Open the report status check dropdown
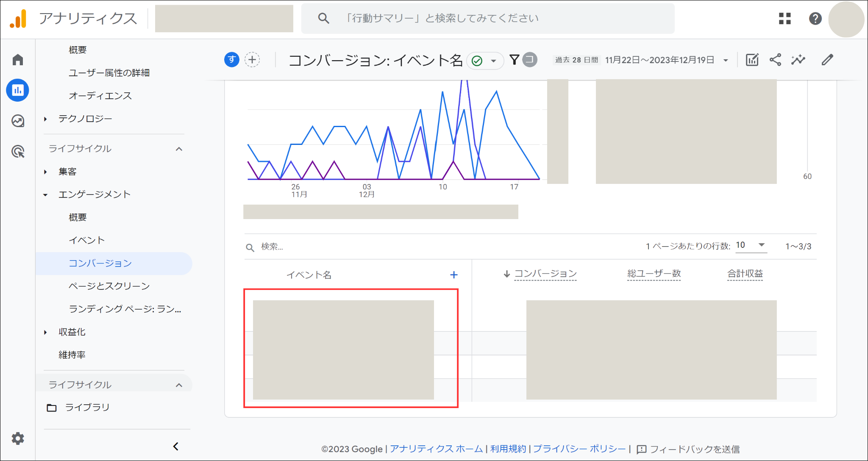This screenshot has height=461, width=868. [x=485, y=61]
